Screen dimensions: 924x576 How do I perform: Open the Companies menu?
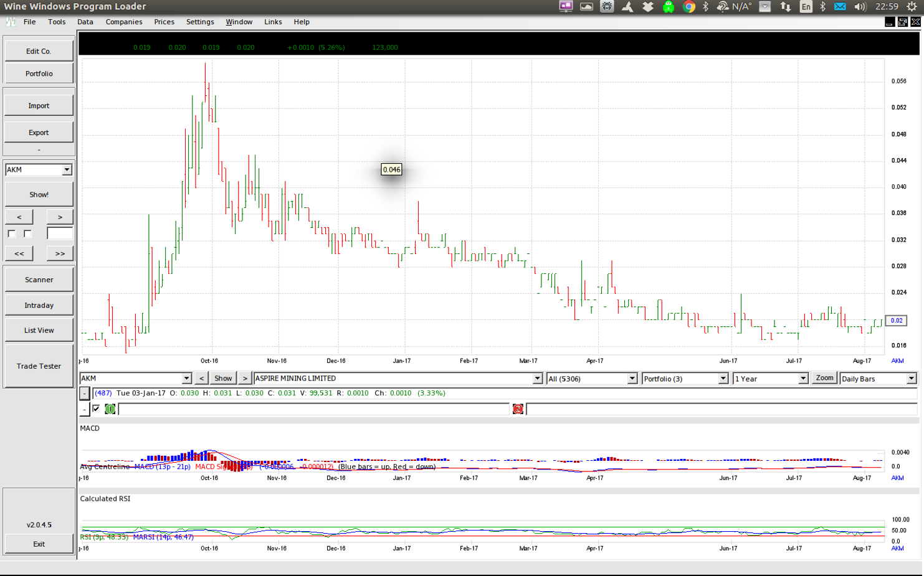coord(124,22)
